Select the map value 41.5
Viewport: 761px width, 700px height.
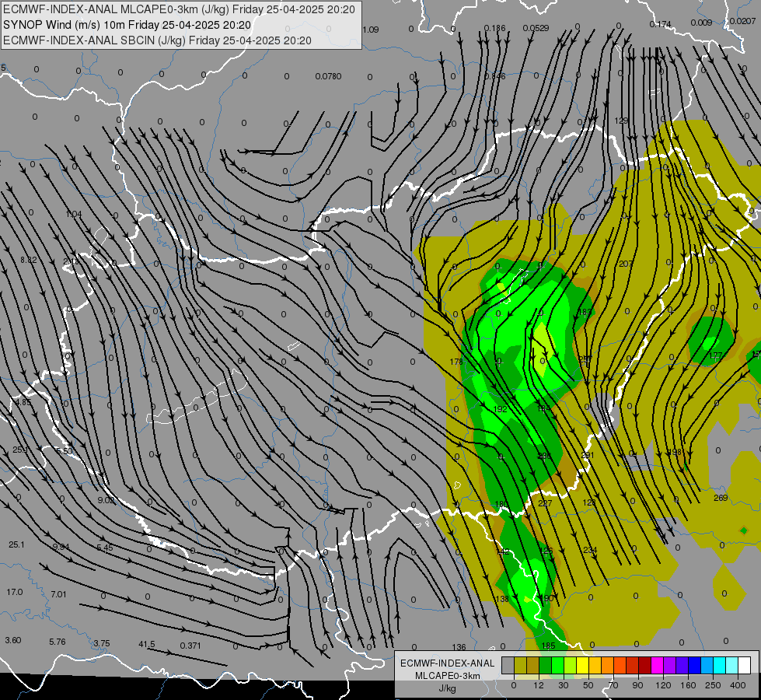[x=147, y=644]
